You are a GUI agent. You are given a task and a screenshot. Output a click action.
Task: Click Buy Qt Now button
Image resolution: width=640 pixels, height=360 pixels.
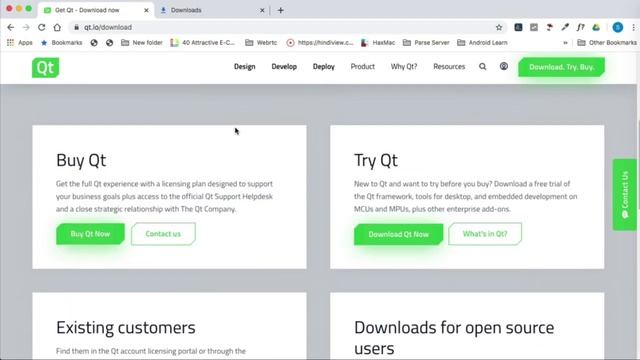click(90, 234)
